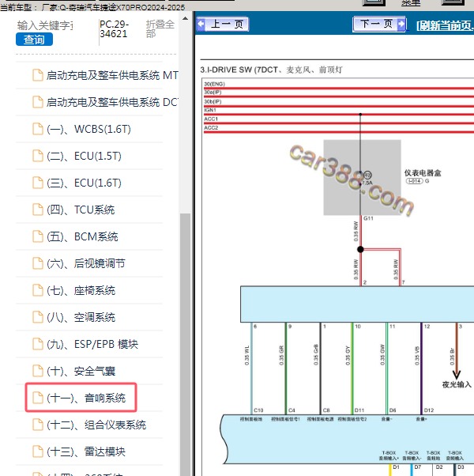Open the (十)、安全气囊 entry
The image size is (474, 476).
point(89,371)
